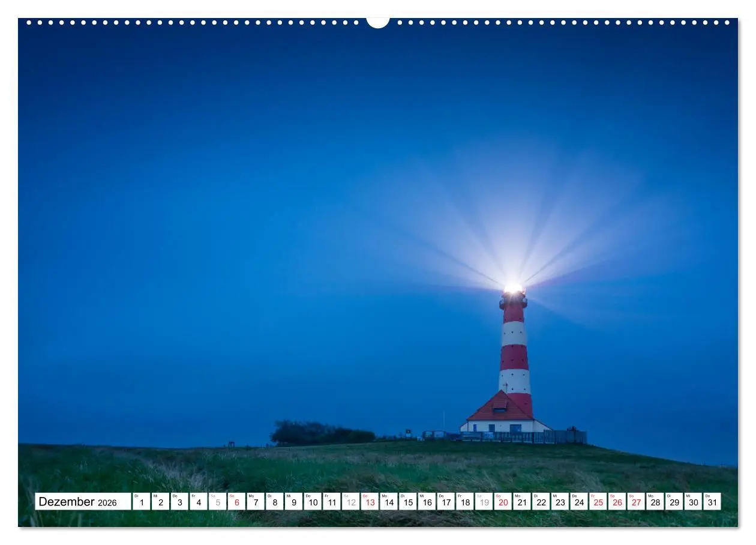Pick day 17 (Do) cell

[x=446, y=502]
